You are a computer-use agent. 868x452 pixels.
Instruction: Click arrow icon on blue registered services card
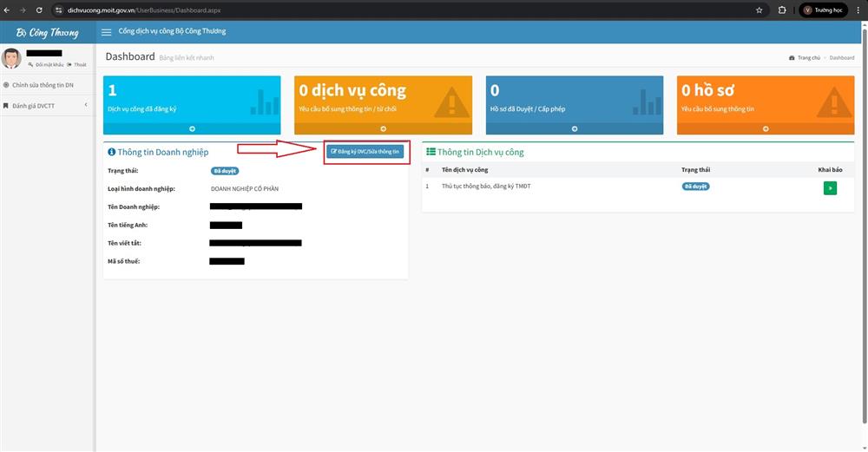pyautogui.click(x=192, y=128)
